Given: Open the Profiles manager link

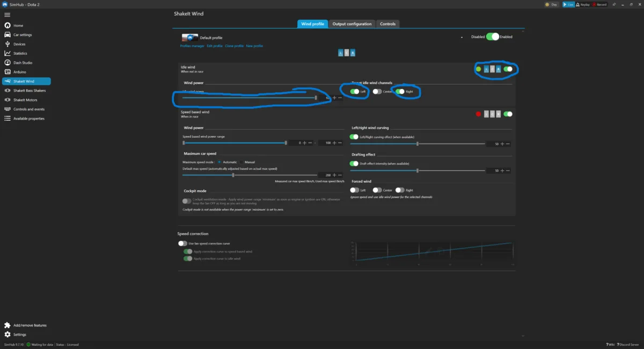Looking at the screenshot, I should pos(192,46).
